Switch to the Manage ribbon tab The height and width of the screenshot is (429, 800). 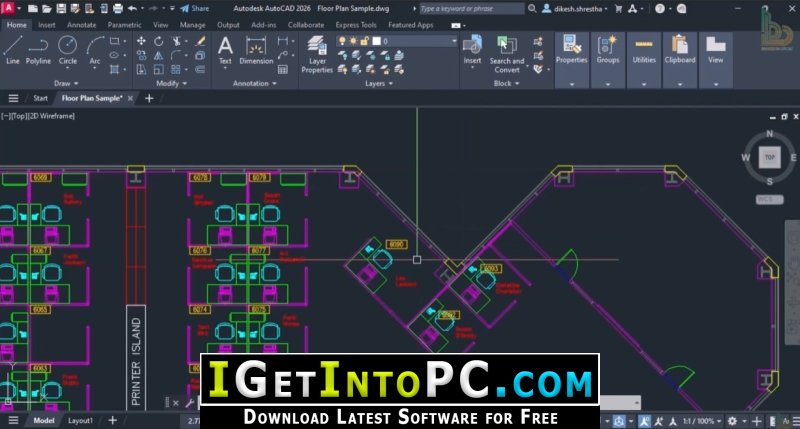(x=192, y=25)
